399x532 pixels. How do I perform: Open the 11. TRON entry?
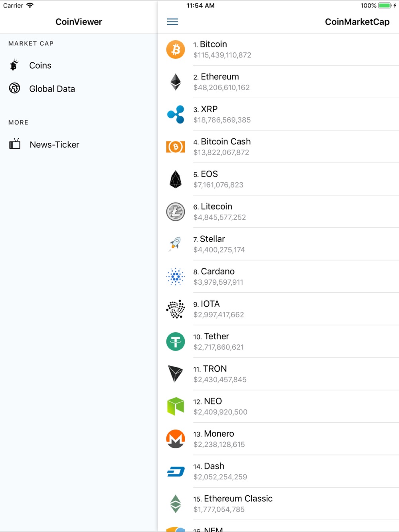(279, 374)
